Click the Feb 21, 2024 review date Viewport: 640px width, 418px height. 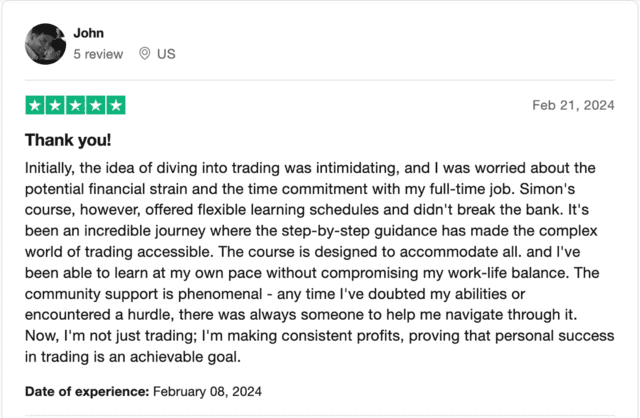573,105
